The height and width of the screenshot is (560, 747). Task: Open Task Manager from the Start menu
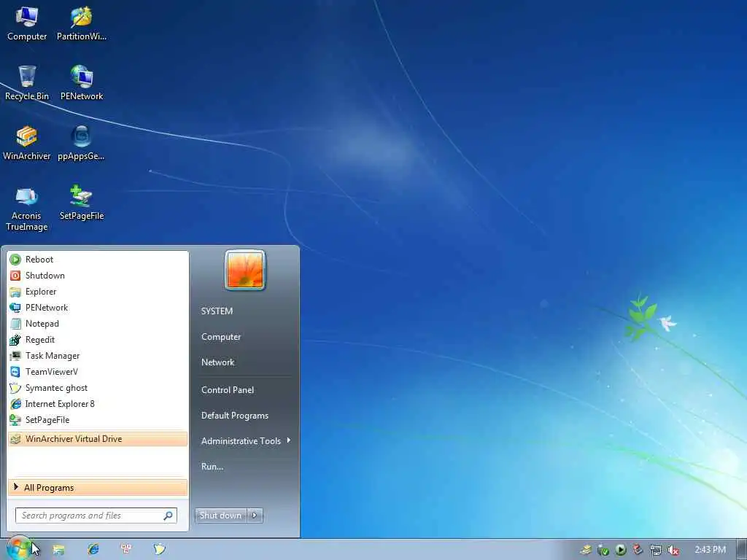[x=98, y=356]
